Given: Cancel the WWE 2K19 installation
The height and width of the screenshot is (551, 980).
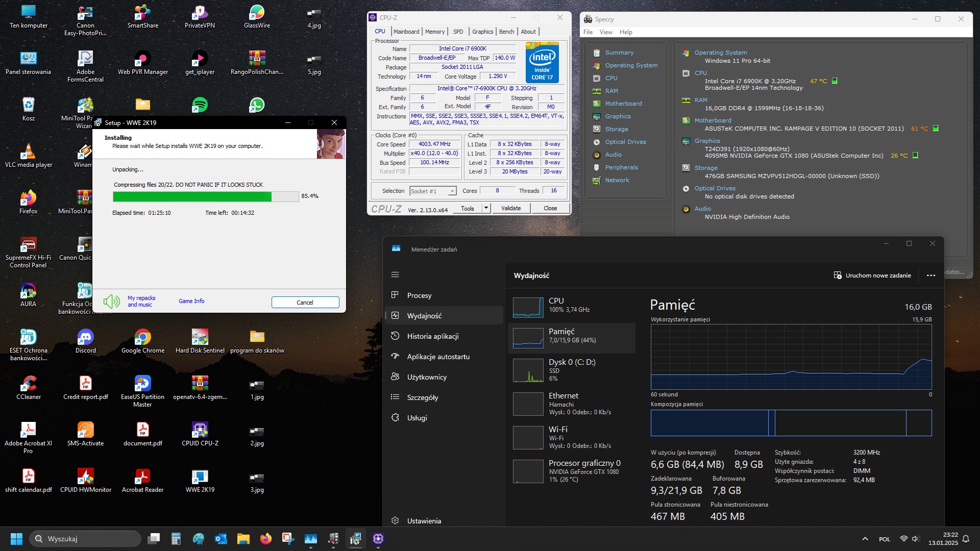Looking at the screenshot, I should pyautogui.click(x=305, y=303).
